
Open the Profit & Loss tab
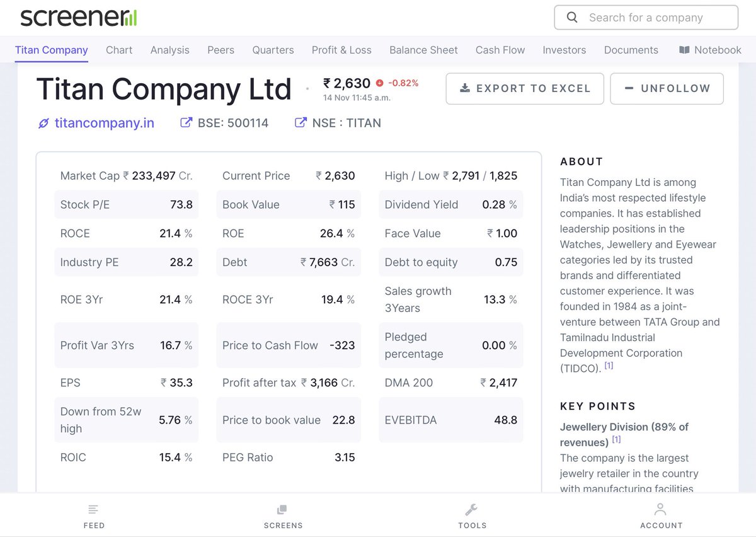click(341, 50)
